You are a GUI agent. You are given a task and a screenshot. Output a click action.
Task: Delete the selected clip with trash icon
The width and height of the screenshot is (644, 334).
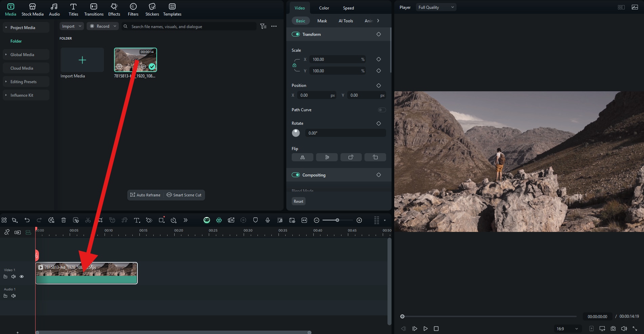(63, 220)
